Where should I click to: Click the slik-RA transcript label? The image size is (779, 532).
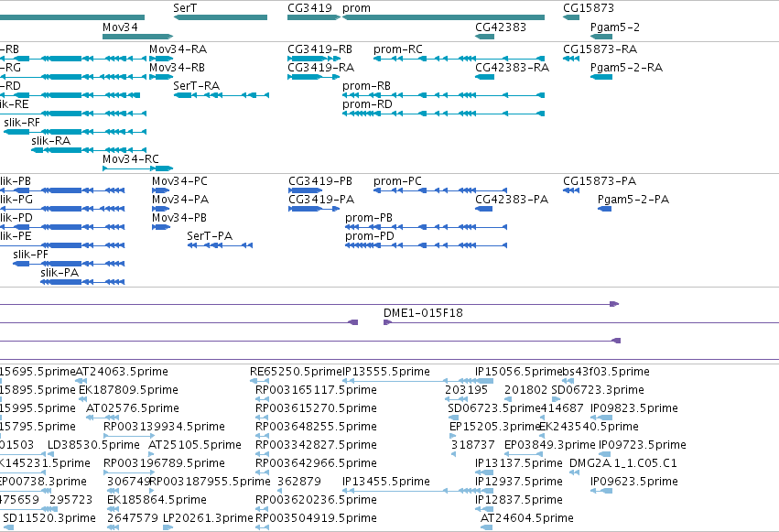(50, 141)
